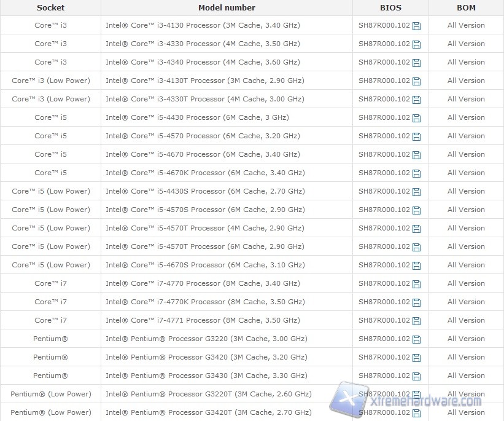Select Intel Pentium Processor G3420 model entry

206,357
